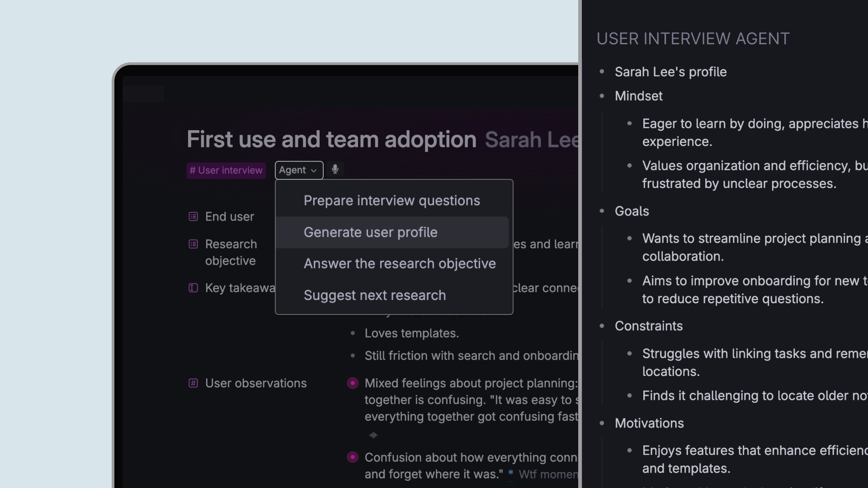Image resolution: width=868 pixels, height=488 pixels.
Task: Click the Sarah Lee title link
Action: (531, 140)
